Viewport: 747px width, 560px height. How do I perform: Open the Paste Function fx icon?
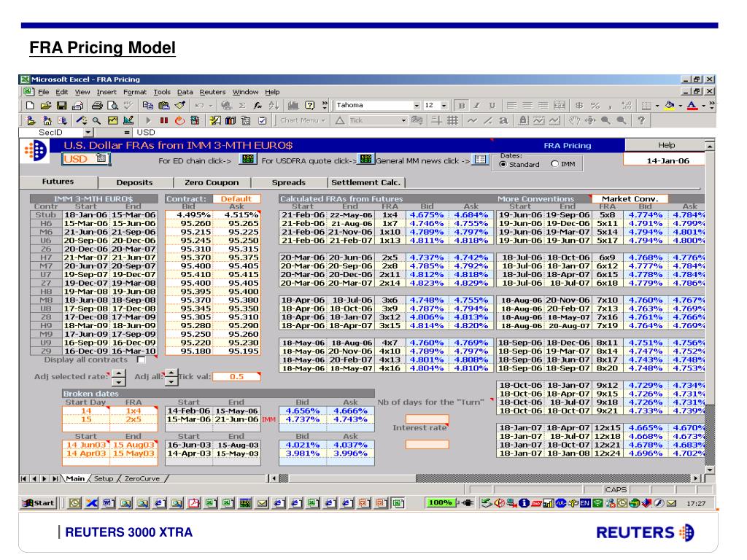click(258, 106)
